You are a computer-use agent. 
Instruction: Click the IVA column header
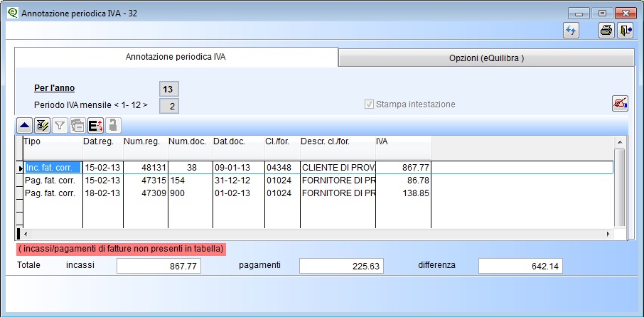[403, 147]
